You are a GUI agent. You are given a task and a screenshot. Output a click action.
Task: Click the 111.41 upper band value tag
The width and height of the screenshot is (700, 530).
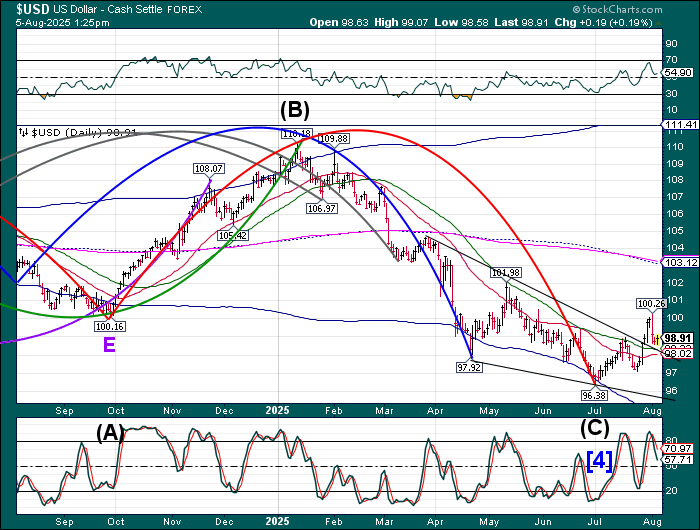(678, 125)
